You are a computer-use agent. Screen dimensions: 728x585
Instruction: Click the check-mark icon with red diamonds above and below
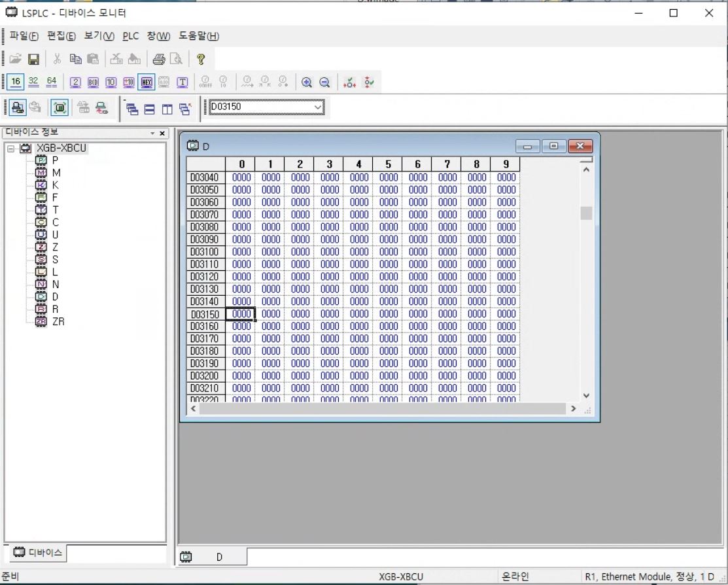pyautogui.click(x=369, y=82)
